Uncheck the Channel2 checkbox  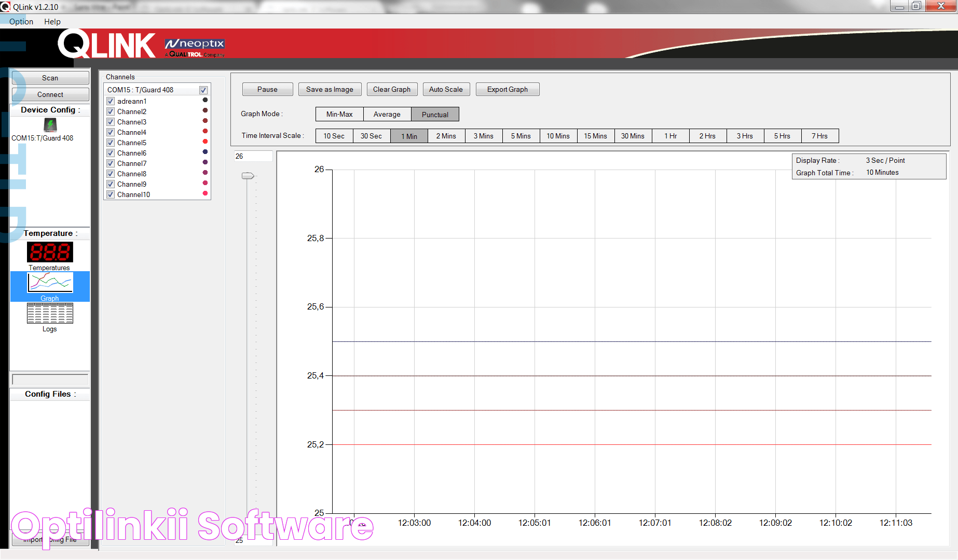click(111, 111)
